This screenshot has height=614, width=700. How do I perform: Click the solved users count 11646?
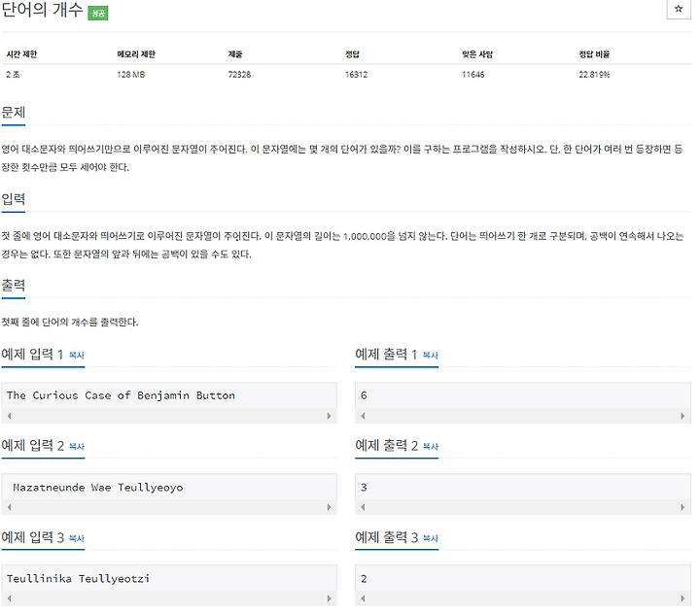tap(473, 75)
